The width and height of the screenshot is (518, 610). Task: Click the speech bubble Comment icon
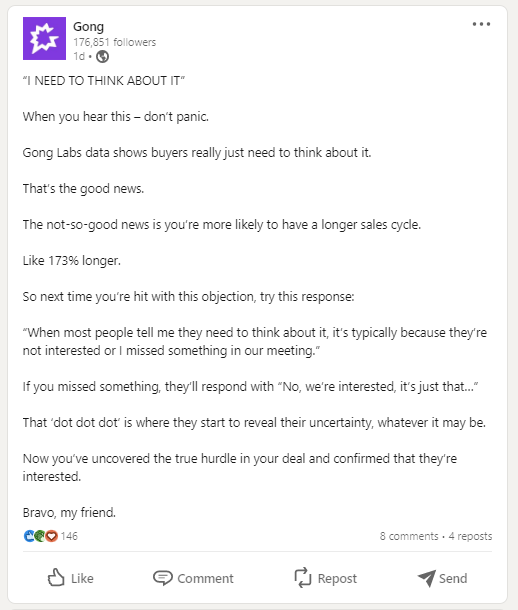pos(163,578)
